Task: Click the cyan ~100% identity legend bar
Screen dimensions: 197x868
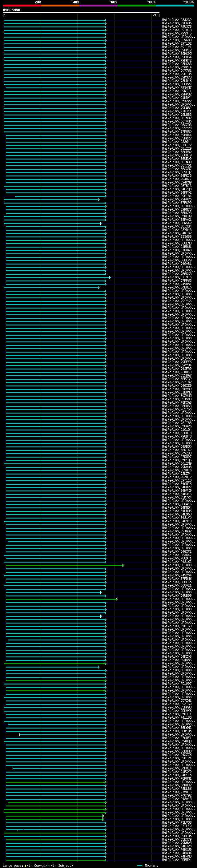Action: [175, 6]
